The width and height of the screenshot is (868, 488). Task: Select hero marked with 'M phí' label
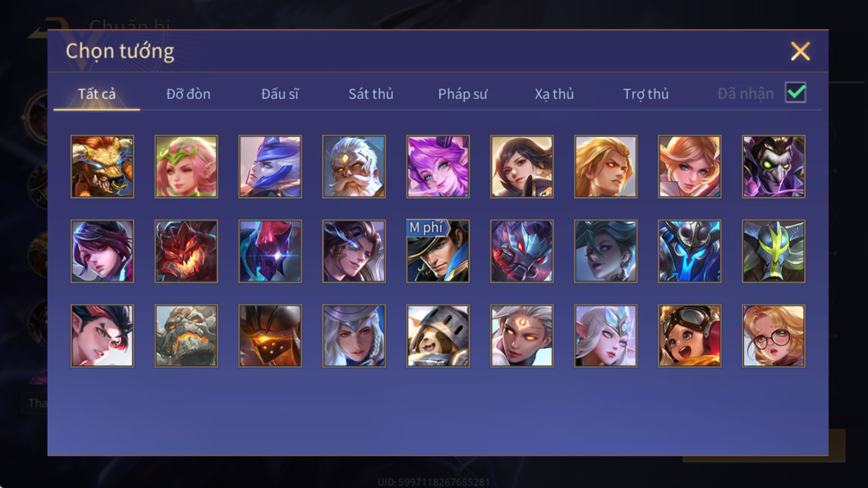tap(438, 251)
